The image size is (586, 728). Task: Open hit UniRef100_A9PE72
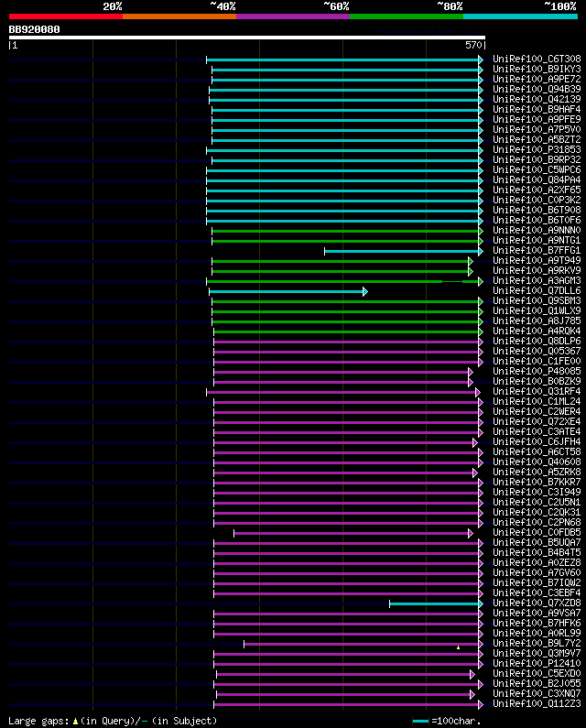point(537,80)
